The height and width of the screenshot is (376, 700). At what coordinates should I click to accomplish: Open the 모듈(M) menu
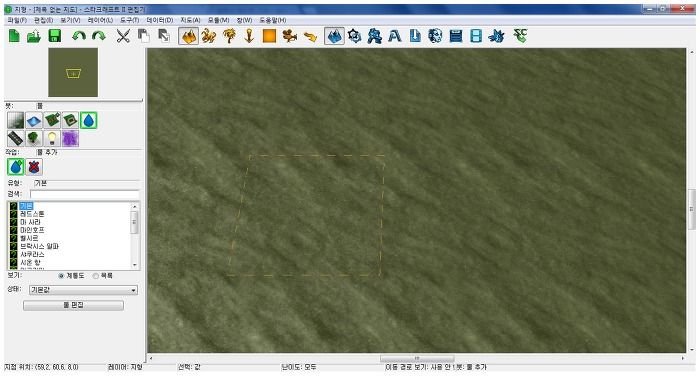click(218, 21)
